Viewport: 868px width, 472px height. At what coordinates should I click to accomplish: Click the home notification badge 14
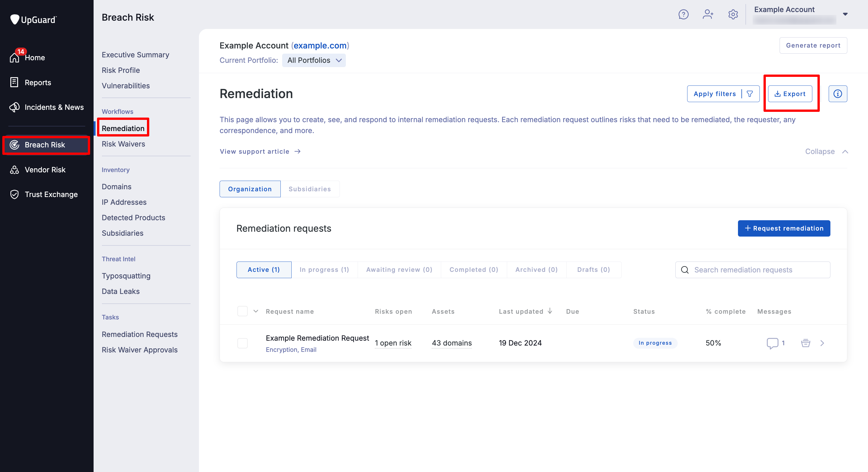pyautogui.click(x=21, y=52)
